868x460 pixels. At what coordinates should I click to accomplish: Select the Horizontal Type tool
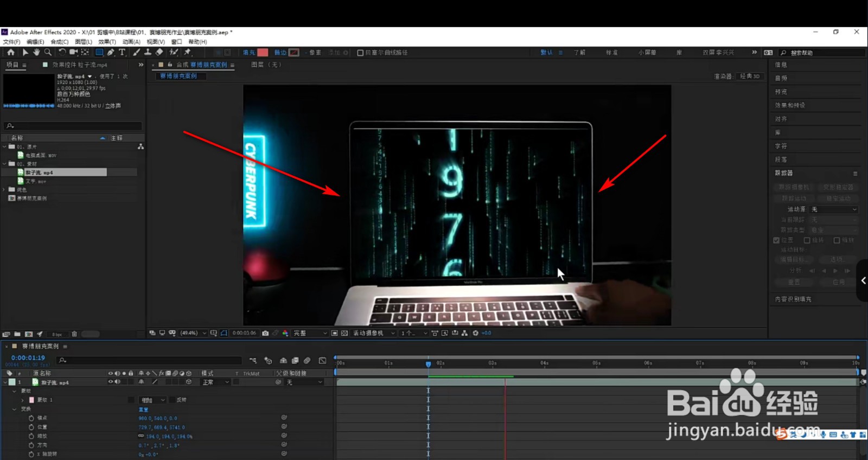(x=122, y=52)
